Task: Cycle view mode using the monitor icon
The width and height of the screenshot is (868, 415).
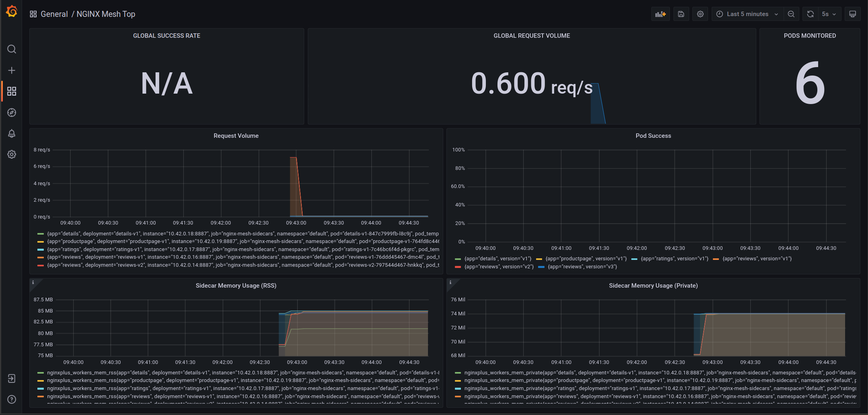Action: click(x=852, y=14)
